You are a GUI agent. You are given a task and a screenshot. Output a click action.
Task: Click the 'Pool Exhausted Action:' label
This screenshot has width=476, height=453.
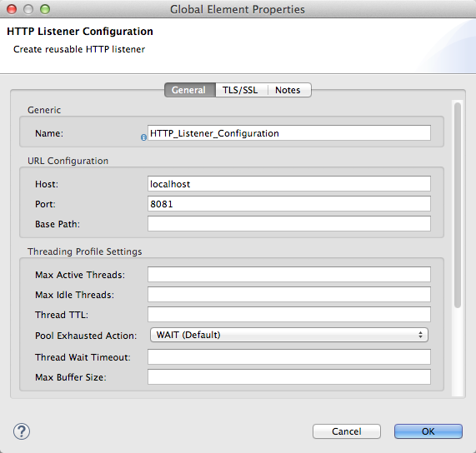coord(86,336)
